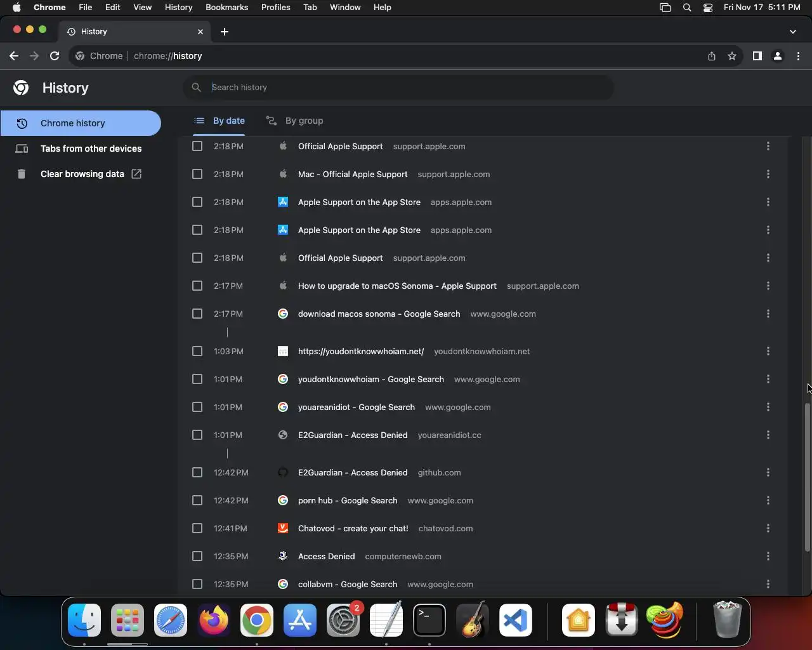Open Trash in the dock

[728, 620]
